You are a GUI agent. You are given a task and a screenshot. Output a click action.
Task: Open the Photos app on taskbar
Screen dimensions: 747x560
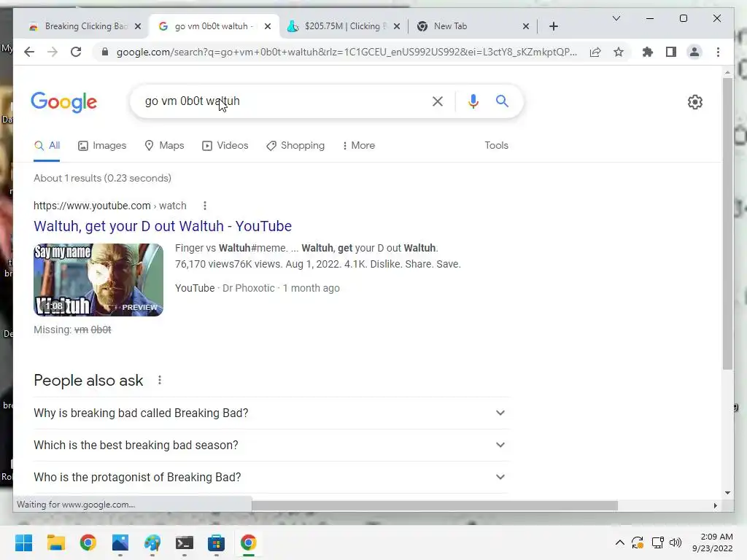click(120, 542)
